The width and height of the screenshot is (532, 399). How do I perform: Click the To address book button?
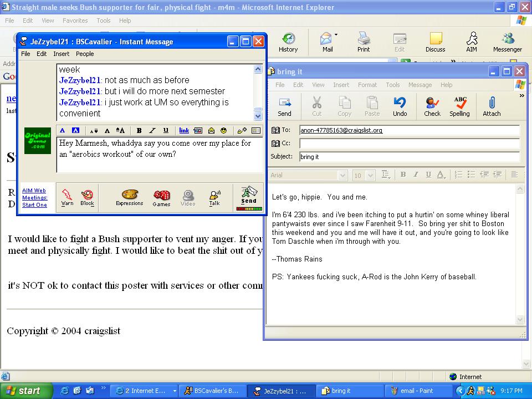(281, 130)
